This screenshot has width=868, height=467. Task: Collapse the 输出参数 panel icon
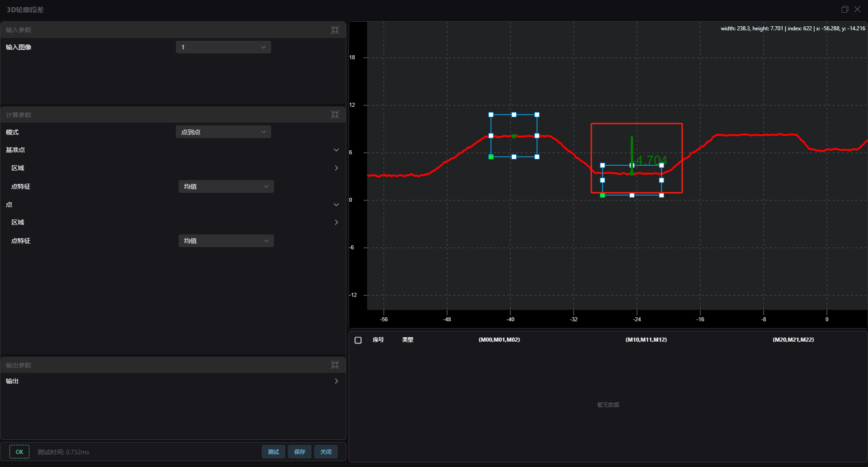click(335, 365)
